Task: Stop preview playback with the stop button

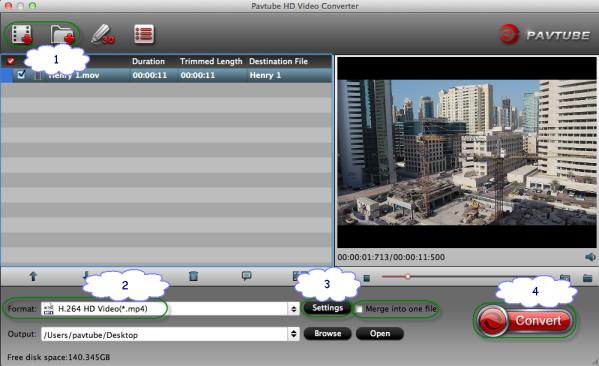Action: (x=367, y=278)
